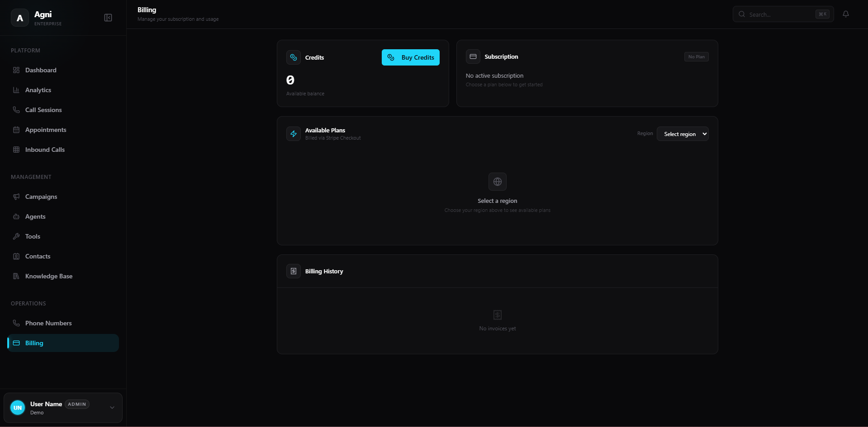Select the Tools wrench icon
The image size is (868, 427).
coord(16,236)
